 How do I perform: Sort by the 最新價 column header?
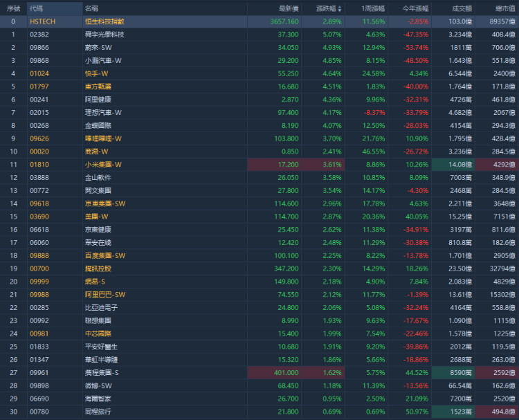tap(289, 8)
